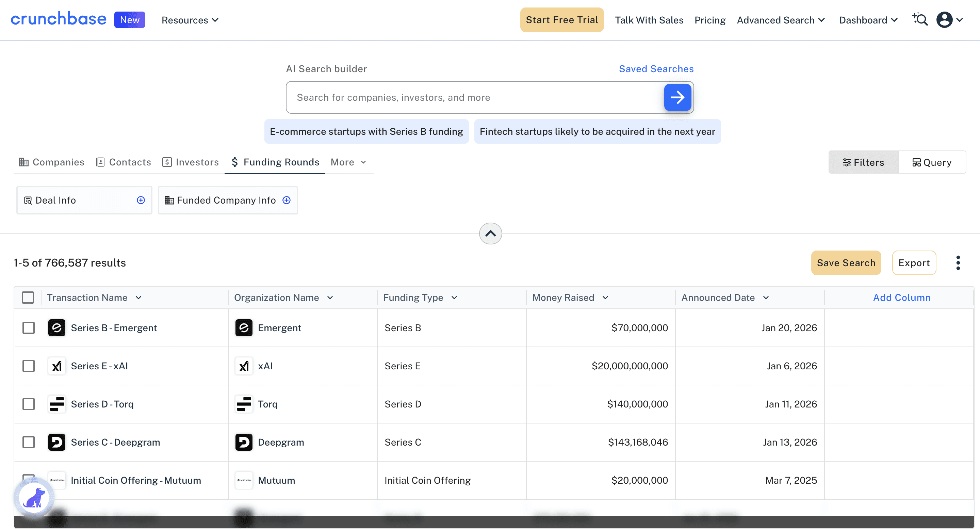The height and width of the screenshot is (529, 980).
Task: Open the Pricing menu item
Action: [x=709, y=20]
